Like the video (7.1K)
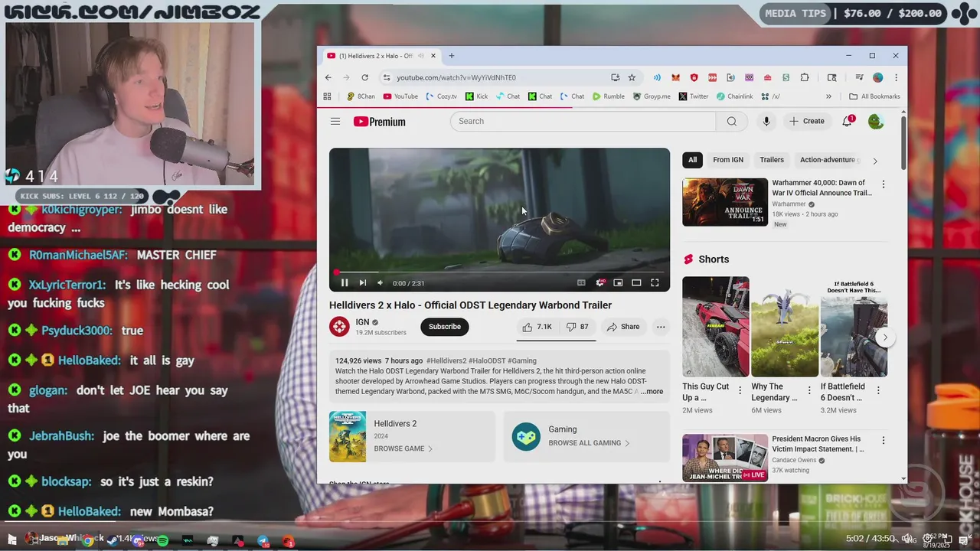Screen dimensions: 980x551 click(537, 327)
